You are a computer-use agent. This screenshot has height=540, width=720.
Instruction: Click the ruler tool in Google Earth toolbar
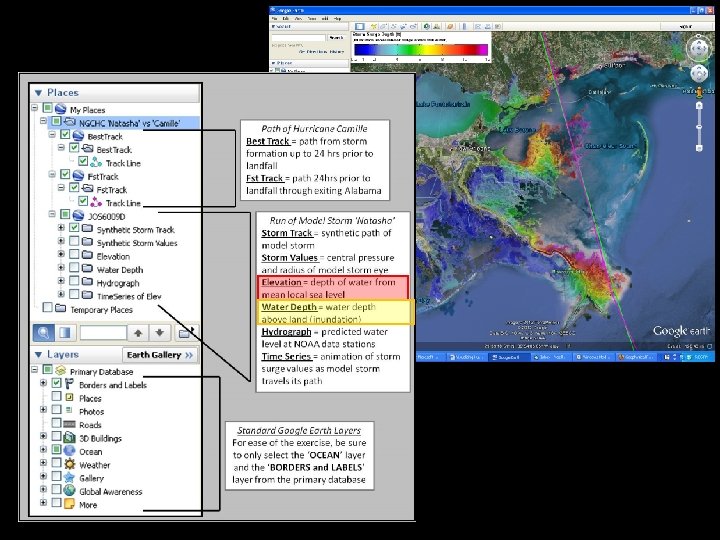tap(464, 27)
